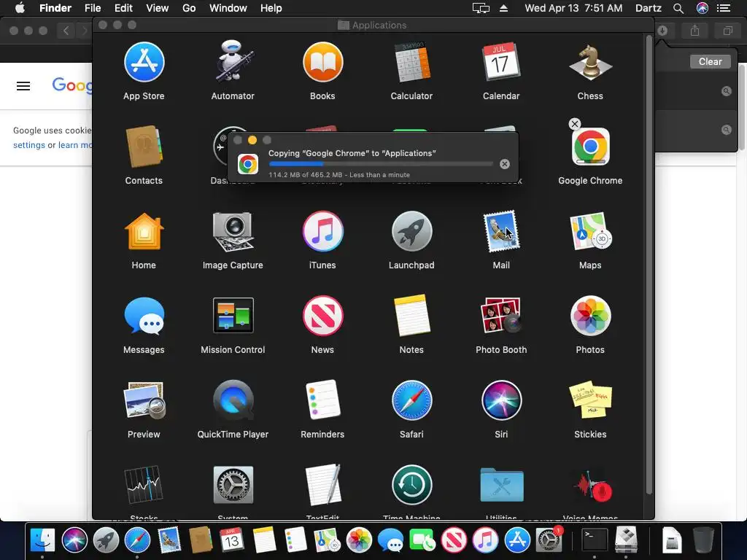
Task: Open the Finder menu
Action: pyautogui.click(x=55, y=8)
